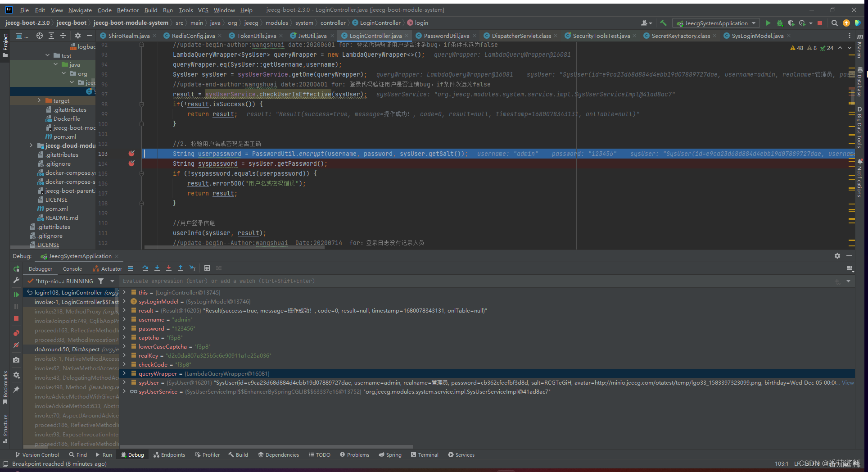The height and width of the screenshot is (472, 868).
Task: Click the Evaluate expression input field
Action: click(x=477, y=281)
